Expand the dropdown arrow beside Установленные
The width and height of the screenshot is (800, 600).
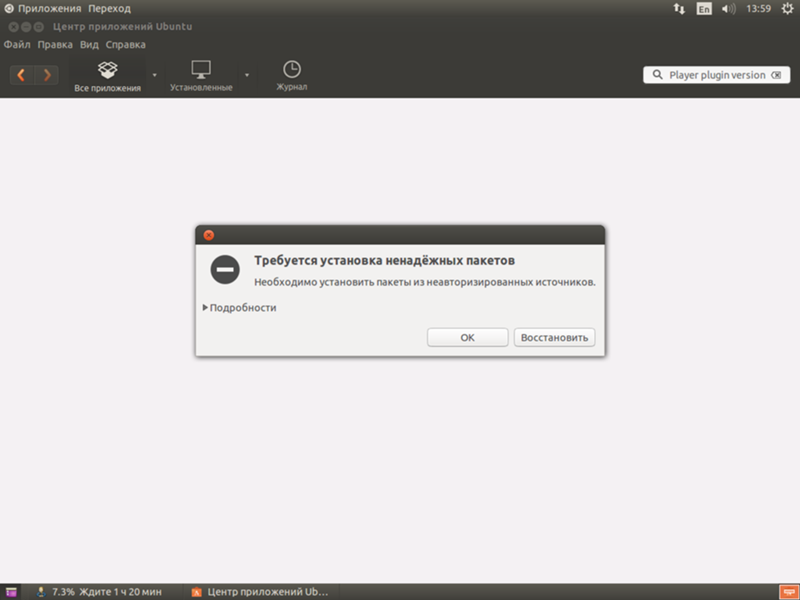[x=247, y=76]
